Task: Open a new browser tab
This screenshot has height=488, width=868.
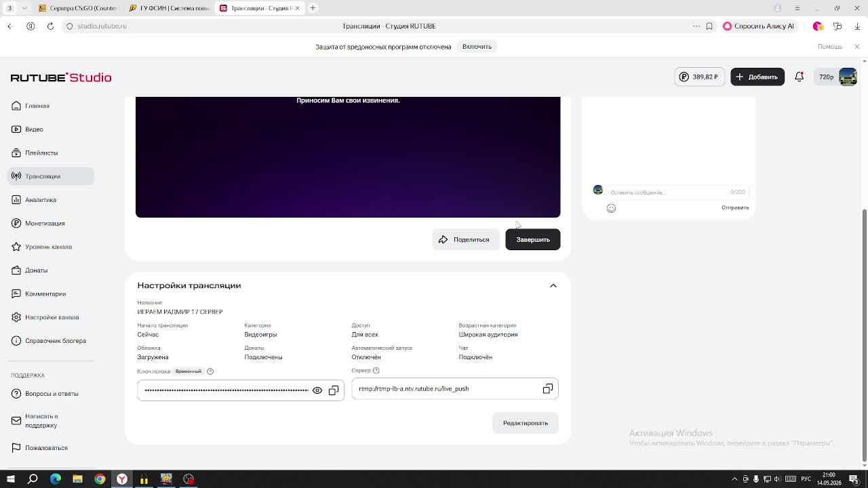Action: point(313,8)
